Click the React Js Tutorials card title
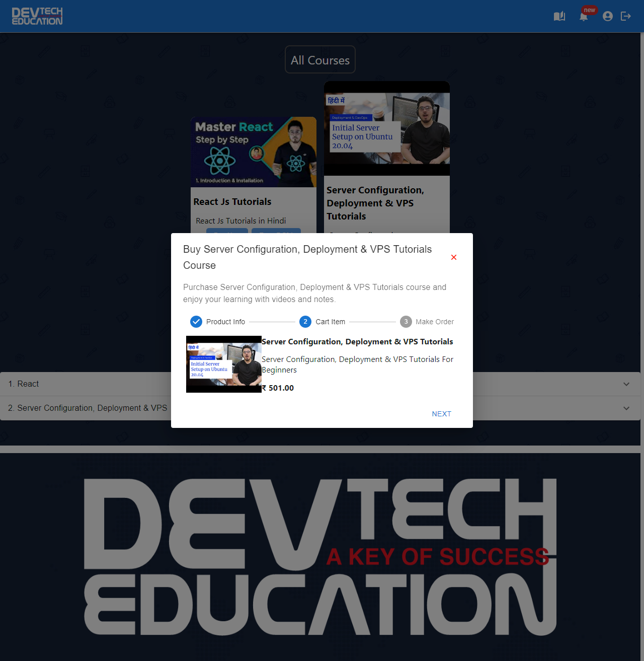Viewport: 644px width, 661px height. coord(232,202)
